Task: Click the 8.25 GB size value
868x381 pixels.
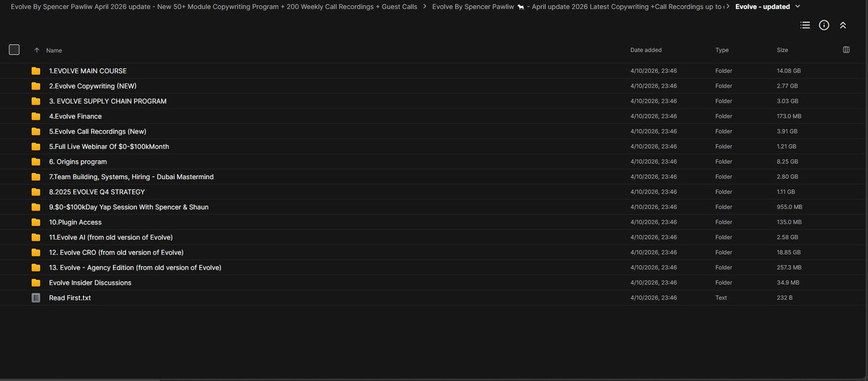Action: pyautogui.click(x=787, y=162)
